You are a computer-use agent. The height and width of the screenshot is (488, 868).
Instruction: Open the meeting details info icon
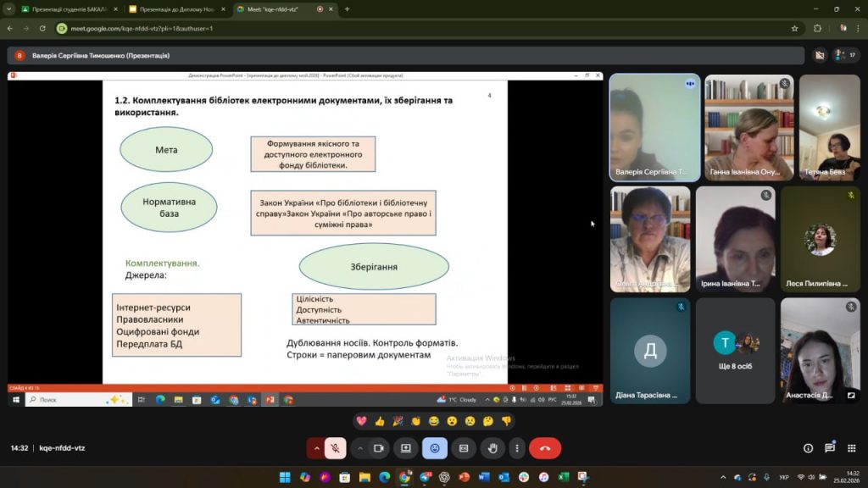[x=808, y=448]
